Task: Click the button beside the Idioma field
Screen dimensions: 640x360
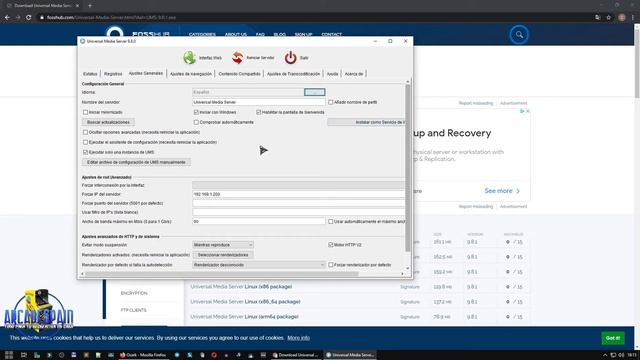Action: pos(315,92)
